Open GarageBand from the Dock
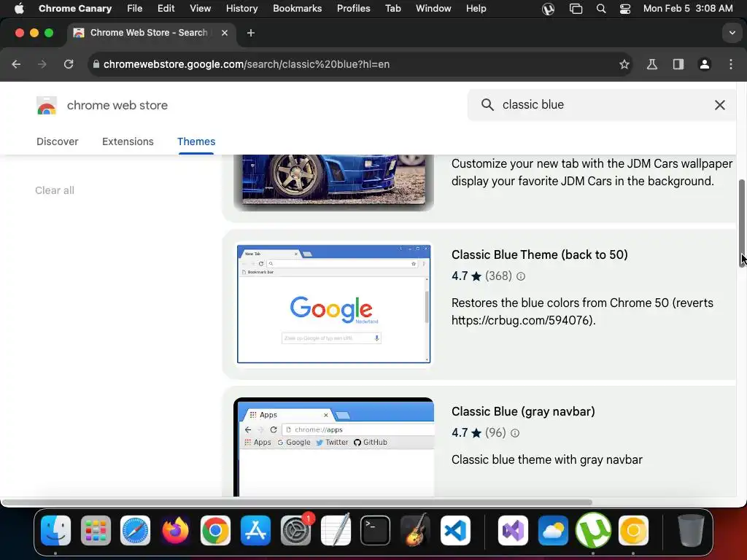Screen dimensions: 747x560 coord(415,530)
